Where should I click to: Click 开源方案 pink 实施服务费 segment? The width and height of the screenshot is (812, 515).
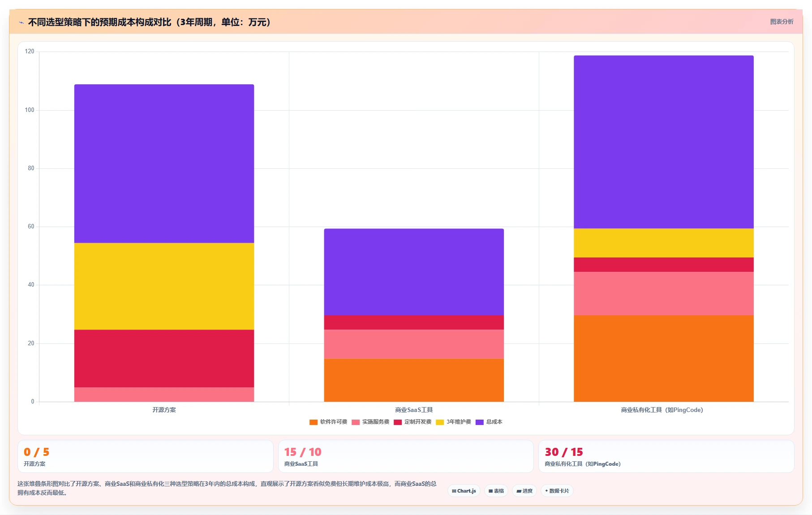click(x=164, y=395)
